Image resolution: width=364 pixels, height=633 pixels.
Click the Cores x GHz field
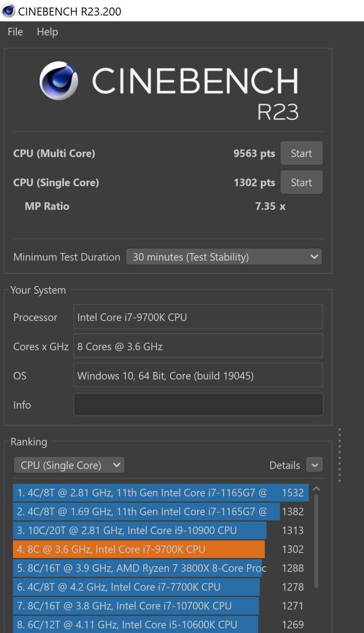click(x=198, y=346)
